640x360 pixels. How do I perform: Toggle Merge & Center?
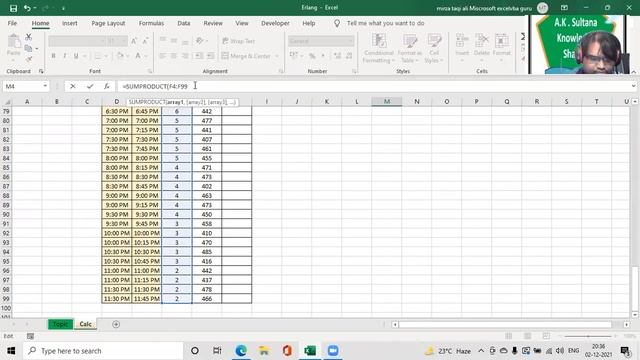click(247, 56)
